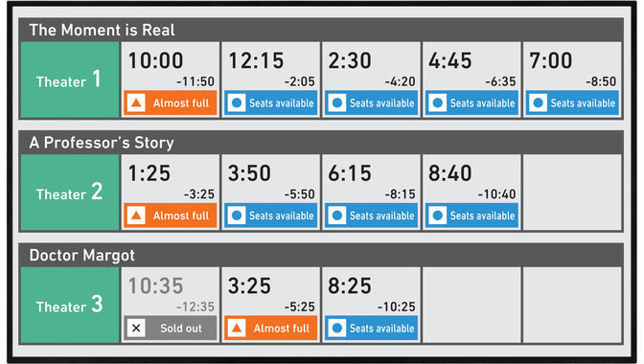This screenshot has width=644, height=364.
Task: Select the Theater 2 green tile
Action: (70, 192)
